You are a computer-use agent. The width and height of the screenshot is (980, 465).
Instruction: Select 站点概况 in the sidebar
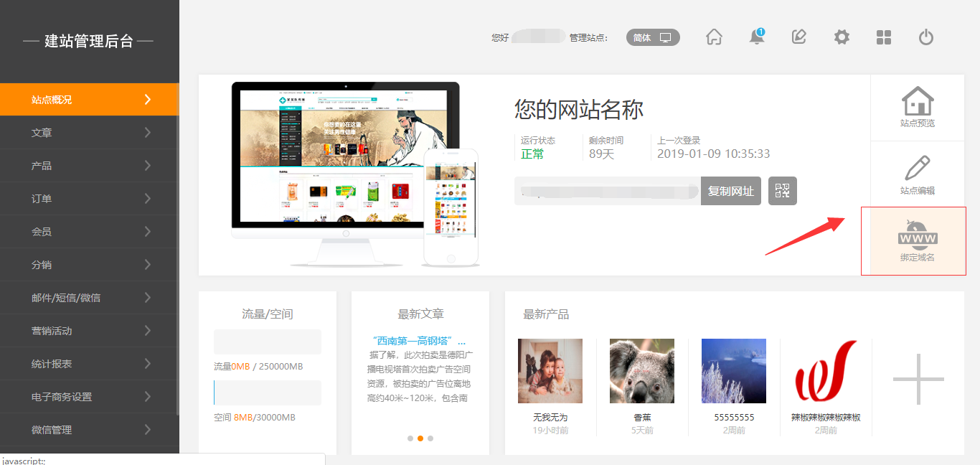90,100
